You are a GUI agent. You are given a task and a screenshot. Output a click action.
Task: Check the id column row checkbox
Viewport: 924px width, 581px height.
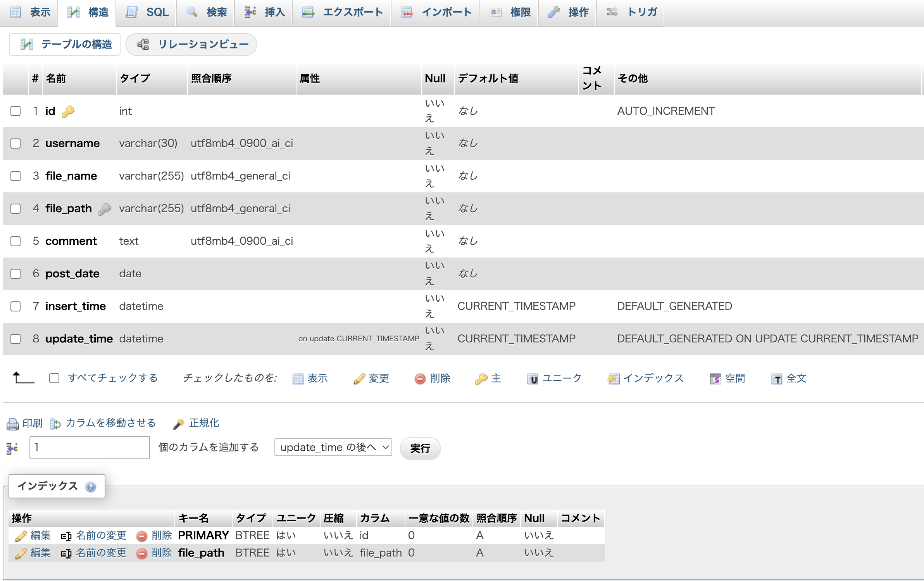[16, 111]
